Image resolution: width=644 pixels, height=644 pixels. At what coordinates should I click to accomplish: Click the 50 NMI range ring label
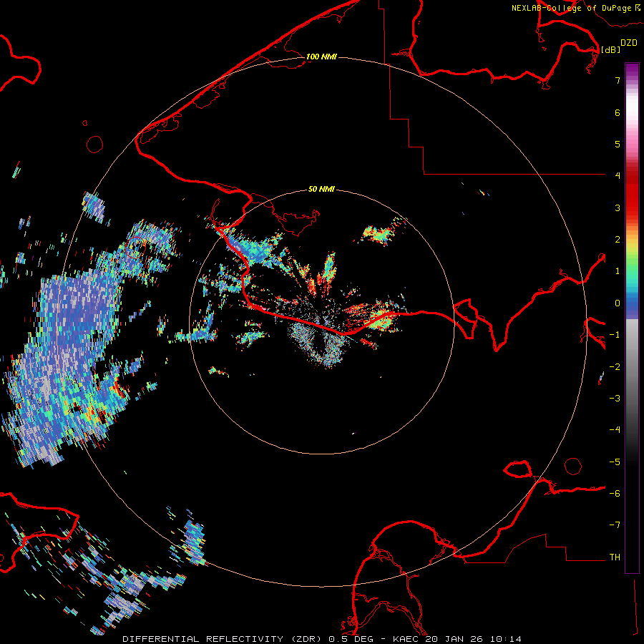(321, 189)
